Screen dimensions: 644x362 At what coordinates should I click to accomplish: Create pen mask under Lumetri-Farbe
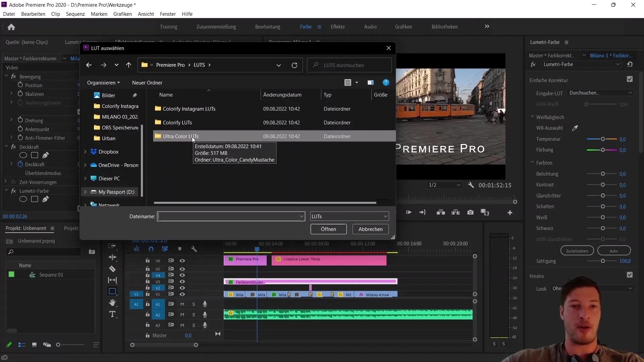click(x=46, y=199)
